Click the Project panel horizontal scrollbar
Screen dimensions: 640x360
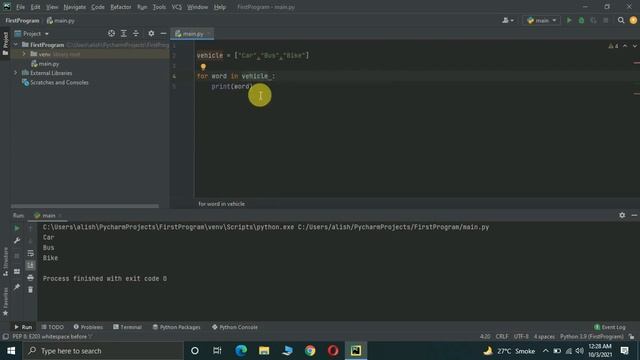coord(85,206)
